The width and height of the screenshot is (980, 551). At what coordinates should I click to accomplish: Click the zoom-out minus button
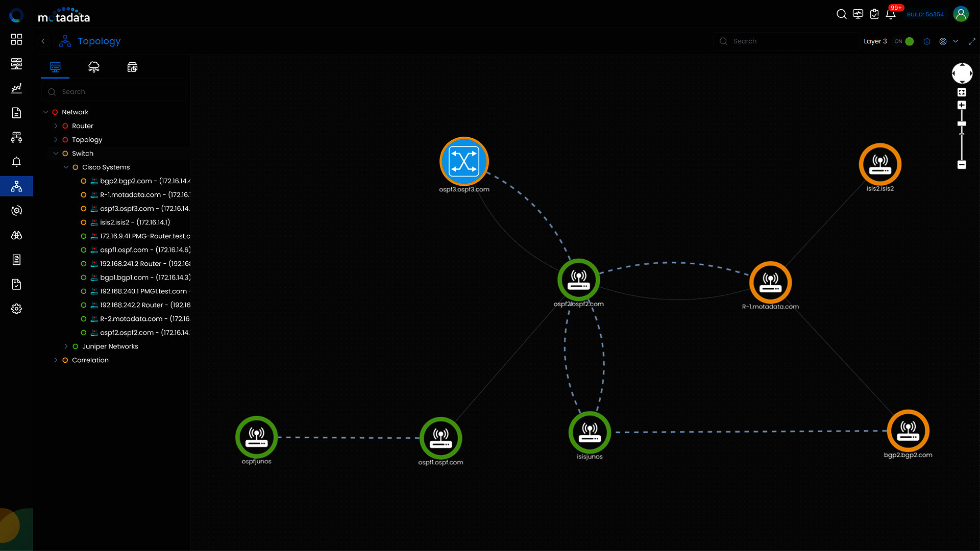click(x=962, y=165)
